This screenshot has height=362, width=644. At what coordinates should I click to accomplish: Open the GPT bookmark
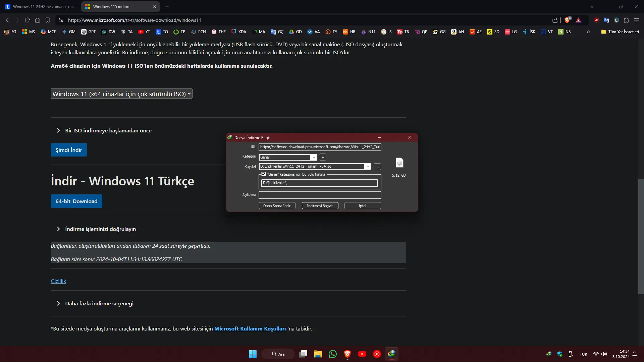point(89,32)
